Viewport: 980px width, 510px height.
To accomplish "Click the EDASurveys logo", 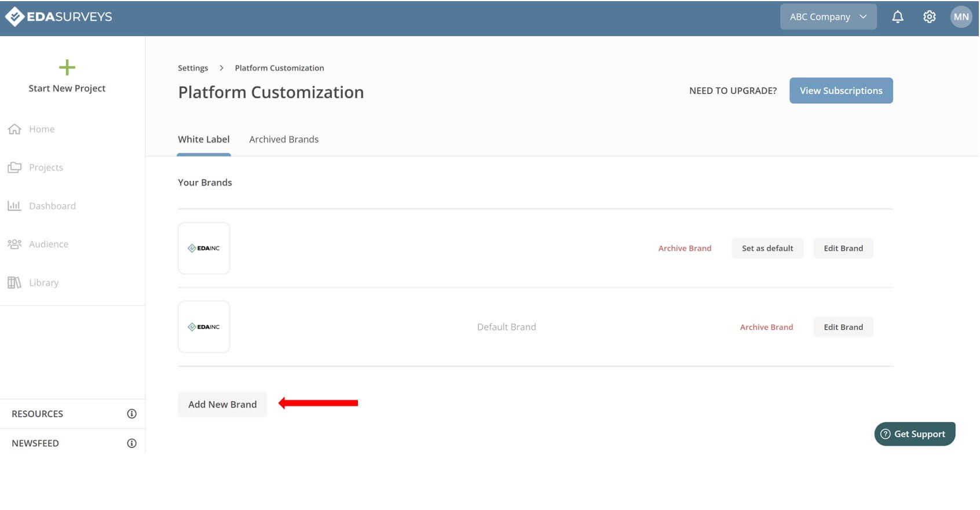I will [58, 17].
